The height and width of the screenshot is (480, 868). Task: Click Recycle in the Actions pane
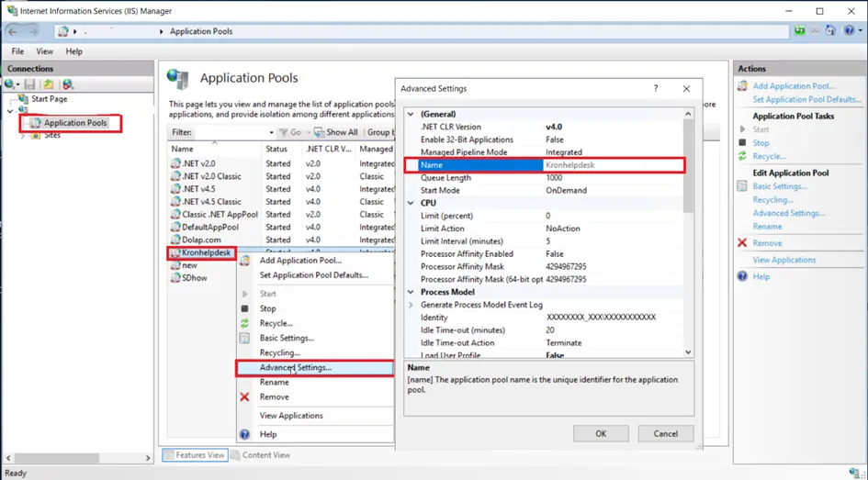[769, 157]
